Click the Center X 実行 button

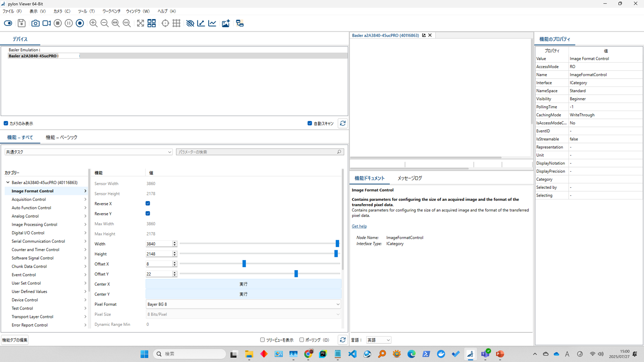[243, 284]
